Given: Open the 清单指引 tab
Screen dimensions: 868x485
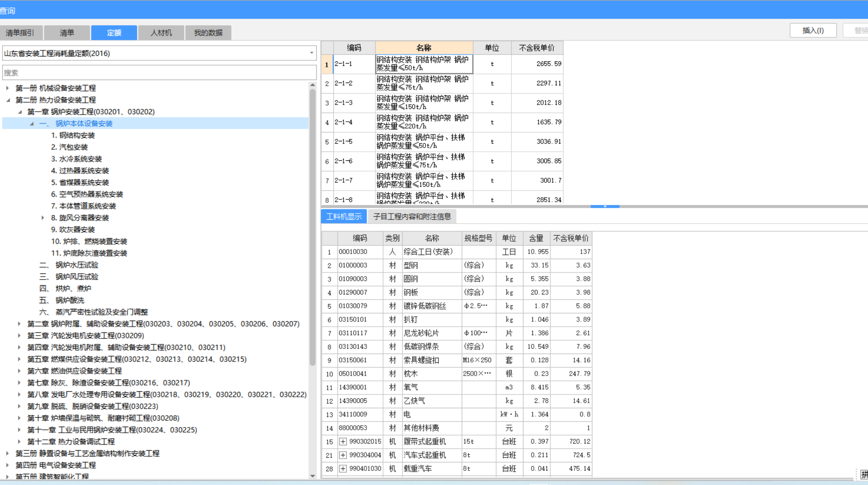Looking at the screenshot, I should tap(20, 33).
